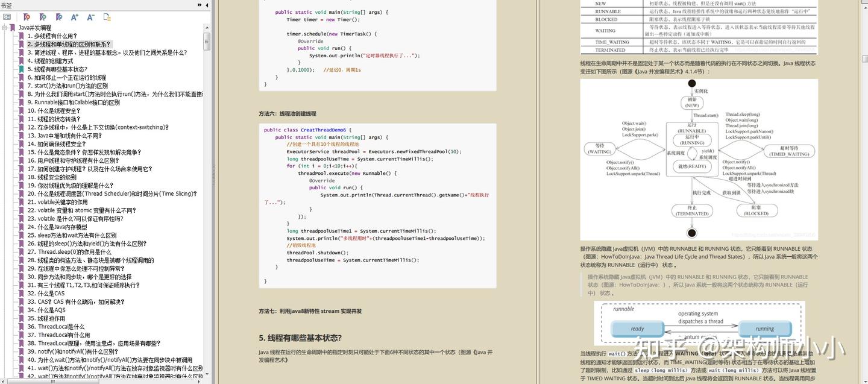The height and width of the screenshot is (384, 868).
Task: Open bookmark 7. start()方法和run()方法的区别
Action: (67, 86)
